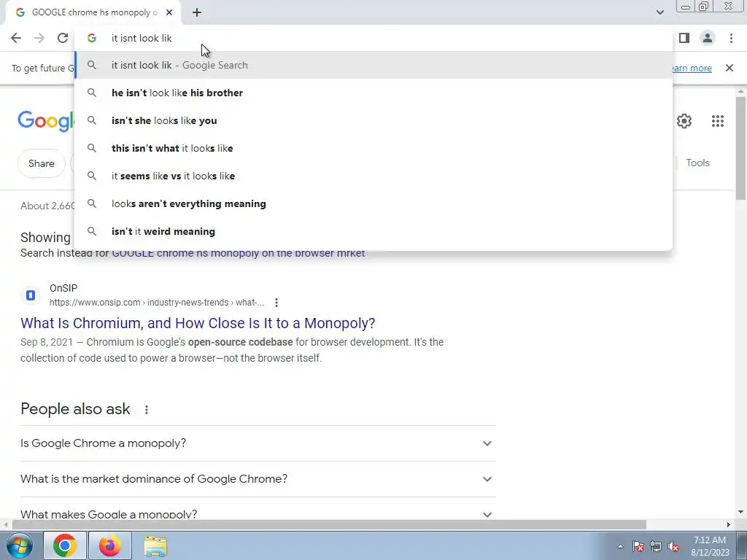
Task: Open a new tab with plus button
Action: pos(197,12)
